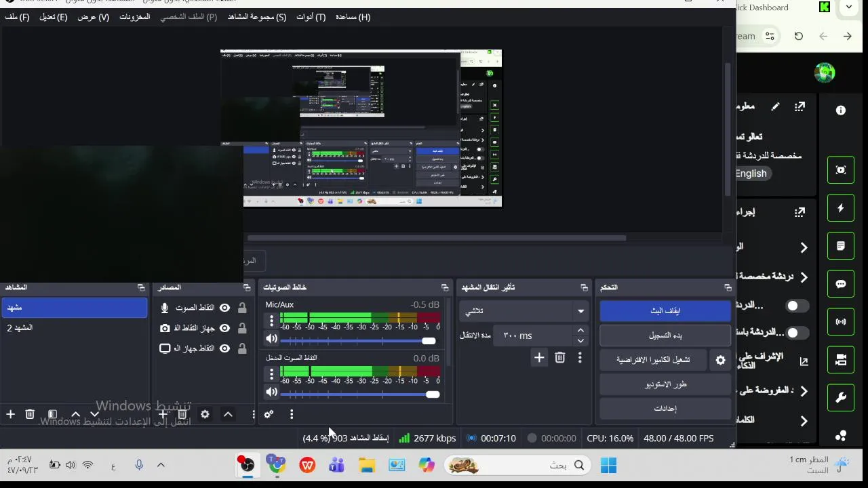Open three-dot options for التقاط الصوت المدخل channel

pos(272,373)
